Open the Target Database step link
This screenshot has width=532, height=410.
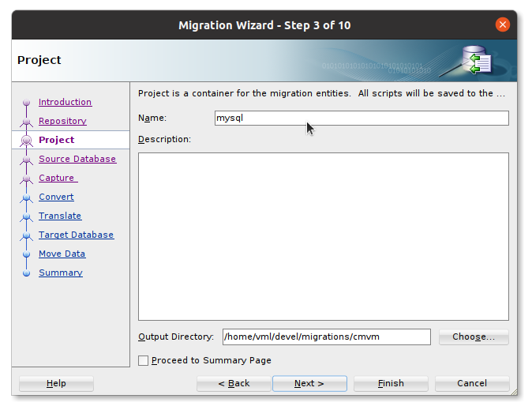pyautogui.click(x=76, y=235)
